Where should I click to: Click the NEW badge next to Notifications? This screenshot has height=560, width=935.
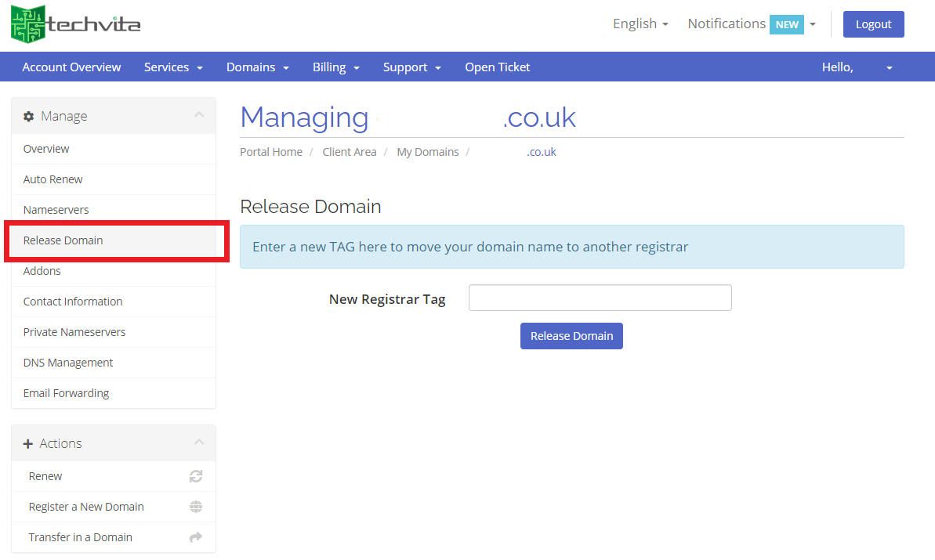(x=787, y=24)
